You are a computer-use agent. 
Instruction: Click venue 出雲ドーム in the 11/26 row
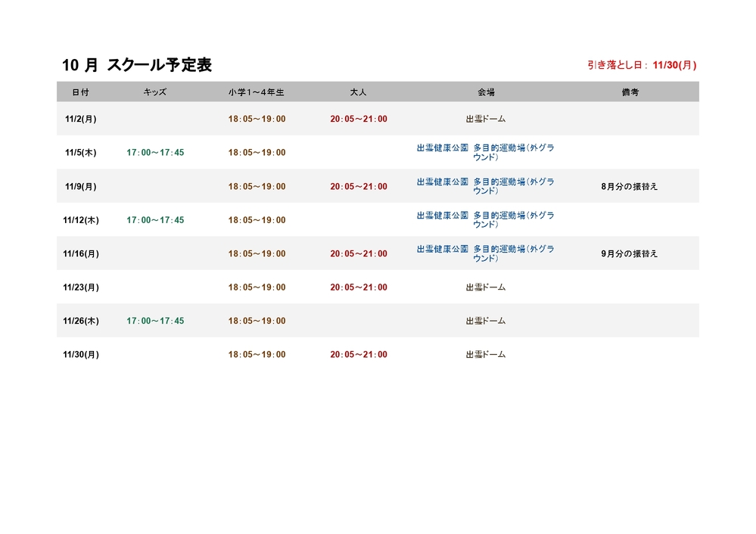[486, 321]
